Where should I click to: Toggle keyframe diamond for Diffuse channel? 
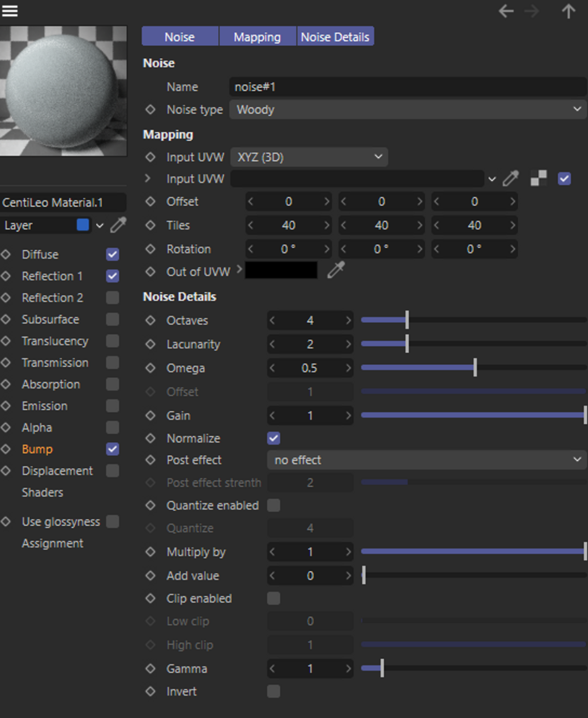click(x=5, y=255)
